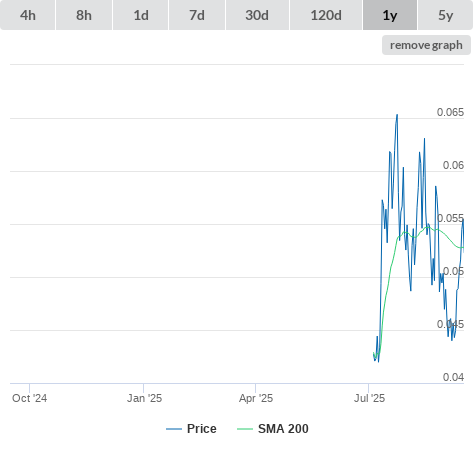Choose the 1d range tab
Viewport: 474px width, 455px height.
point(141,15)
